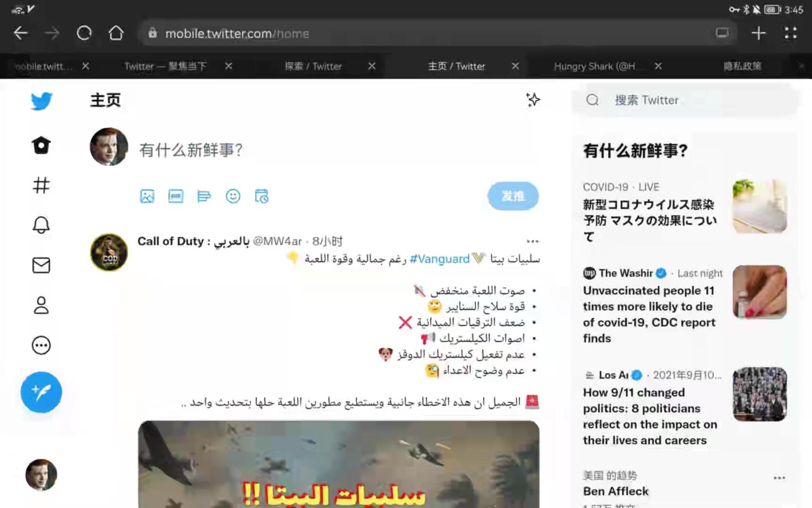
Task: Open the Washington Post story thumbnail
Action: click(760, 292)
